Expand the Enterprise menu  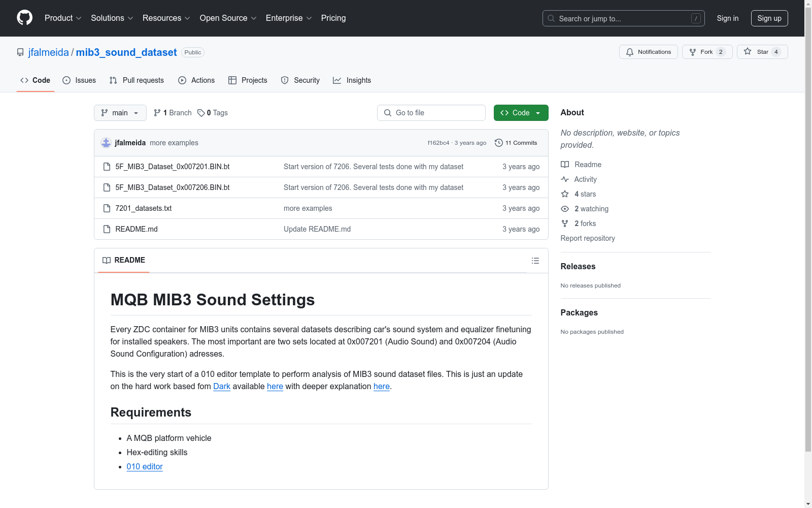pos(289,18)
